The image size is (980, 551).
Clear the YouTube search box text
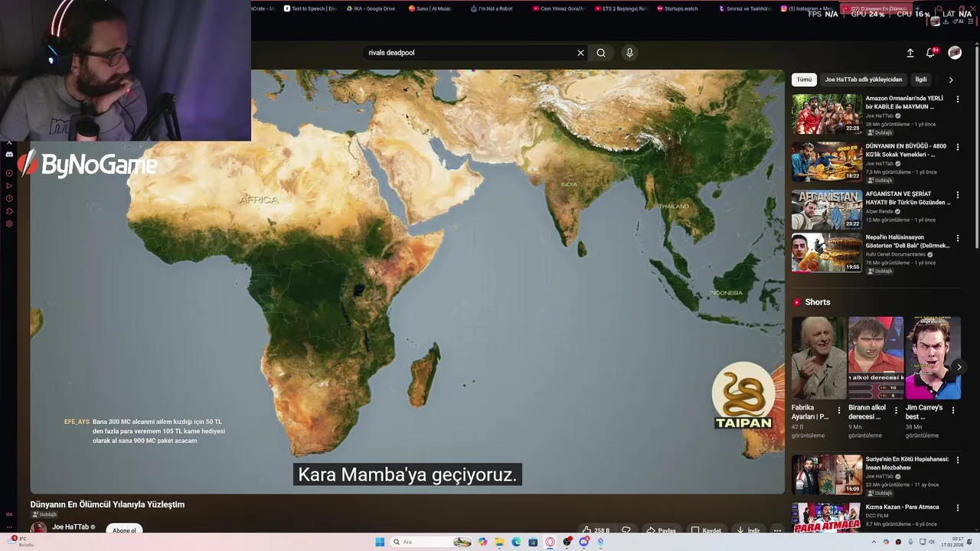(580, 53)
